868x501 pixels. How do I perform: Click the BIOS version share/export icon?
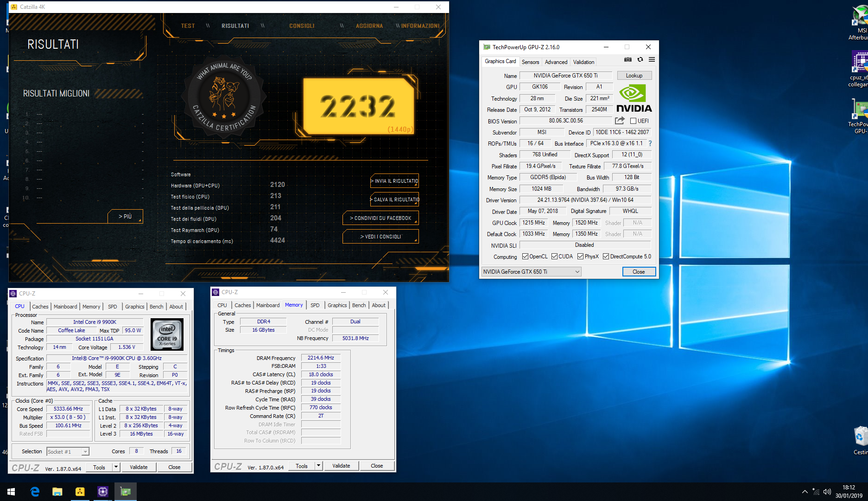pos(620,121)
